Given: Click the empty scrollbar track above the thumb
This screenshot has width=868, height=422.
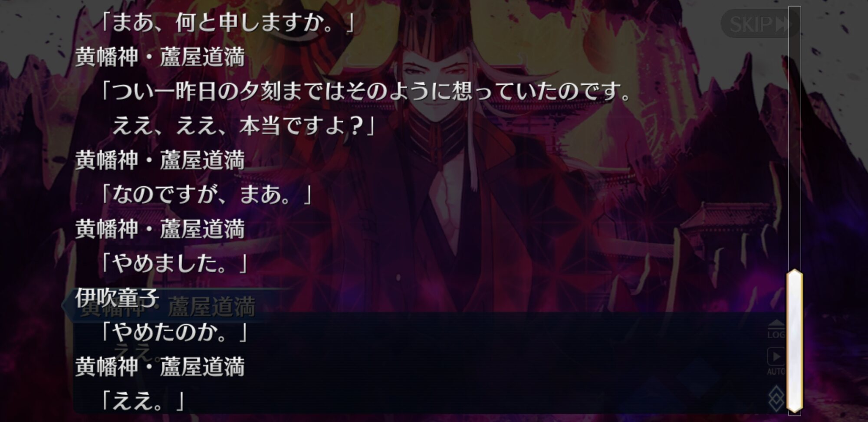Looking at the screenshot, I should tap(795, 138).
